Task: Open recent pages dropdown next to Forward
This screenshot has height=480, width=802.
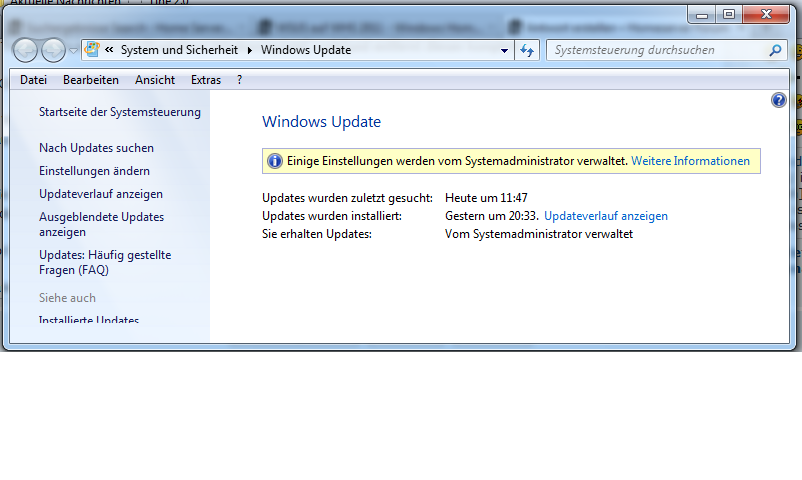Action: [73, 51]
